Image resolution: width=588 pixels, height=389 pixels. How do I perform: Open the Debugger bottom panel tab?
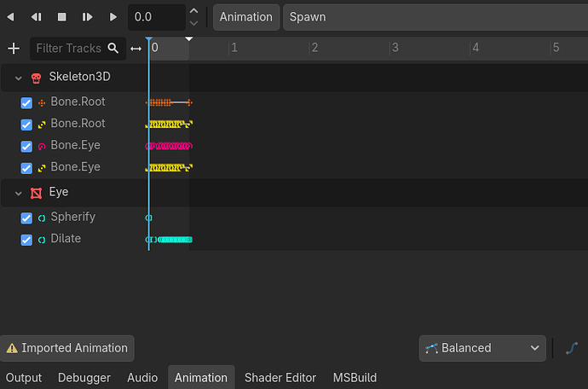pyautogui.click(x=84, y=378)
